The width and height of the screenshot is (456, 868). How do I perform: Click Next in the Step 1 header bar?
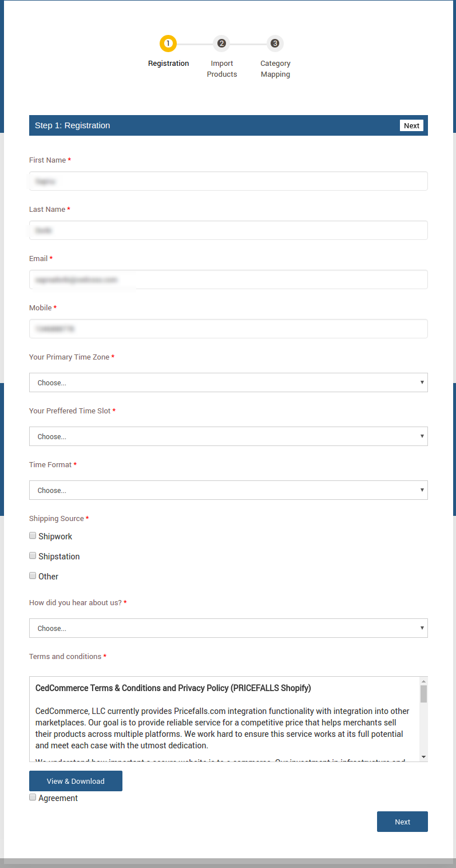(411, 125)
